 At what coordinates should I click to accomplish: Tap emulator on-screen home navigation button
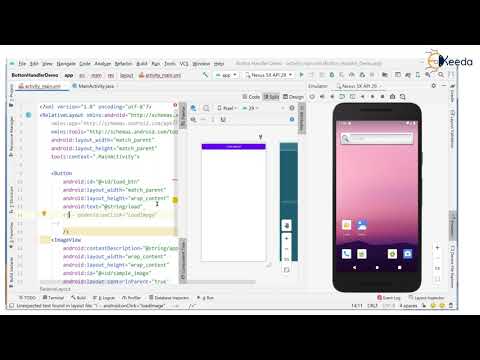tap(377, 268)
